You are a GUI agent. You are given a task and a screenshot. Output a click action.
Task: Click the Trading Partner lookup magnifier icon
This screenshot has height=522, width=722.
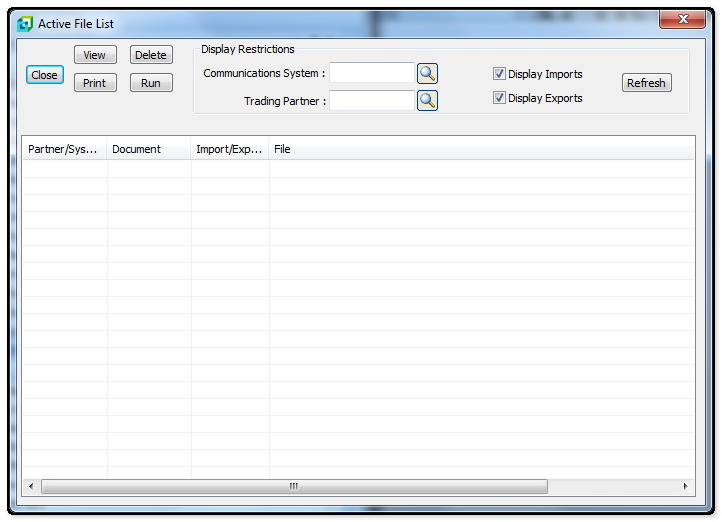(427, 100)
